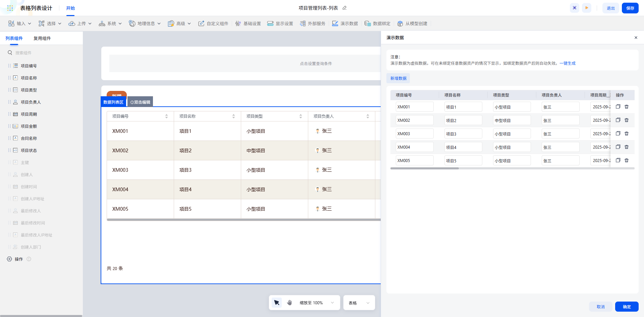Toggle sorting on the 项目类型 column
The width and height of the screenshot is (644, 317).
point(301,116)
